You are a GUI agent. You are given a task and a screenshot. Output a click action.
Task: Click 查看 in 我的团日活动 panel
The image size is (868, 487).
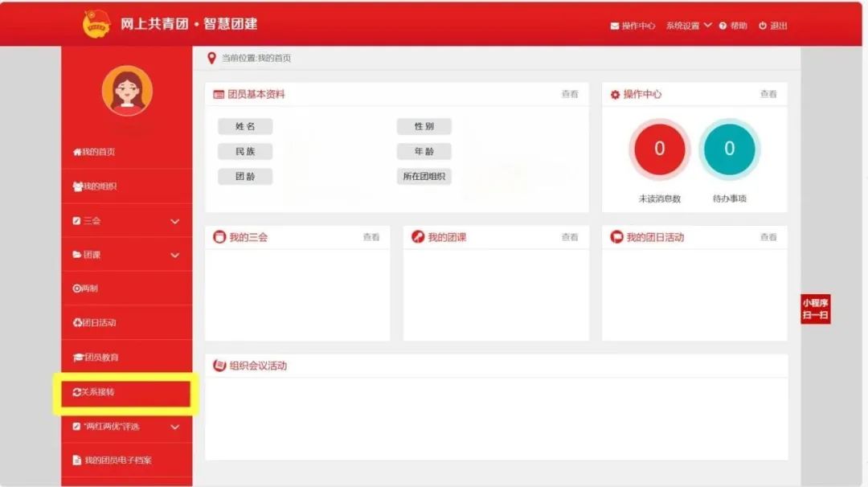(x=768, y=237)
